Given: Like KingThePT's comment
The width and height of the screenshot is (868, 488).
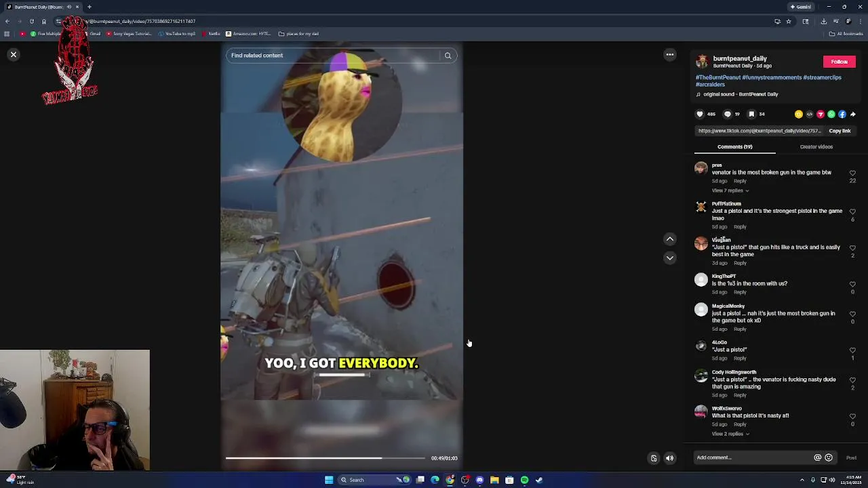Looking at the screenshot, I should (852, 285).
